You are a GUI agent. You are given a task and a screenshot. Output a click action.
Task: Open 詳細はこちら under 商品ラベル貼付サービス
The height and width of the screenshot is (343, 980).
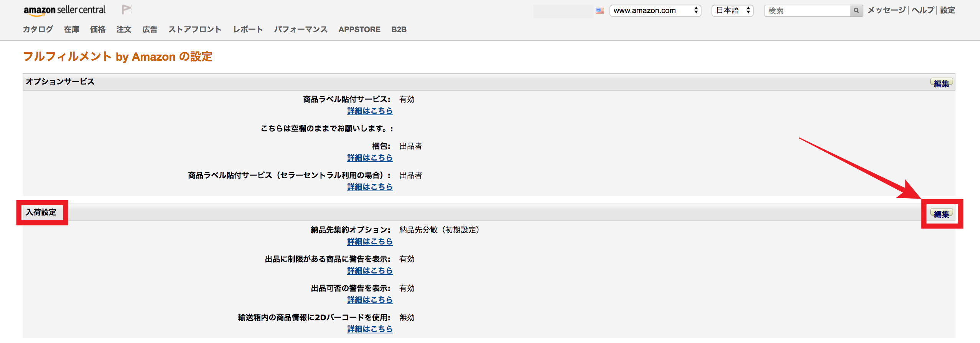point(370,111)
